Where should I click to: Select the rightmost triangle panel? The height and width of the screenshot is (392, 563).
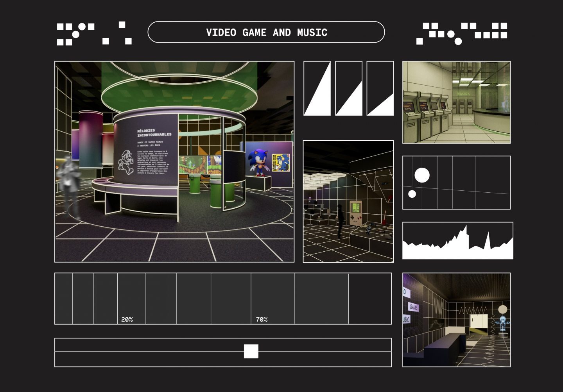(x=380, y=88)
